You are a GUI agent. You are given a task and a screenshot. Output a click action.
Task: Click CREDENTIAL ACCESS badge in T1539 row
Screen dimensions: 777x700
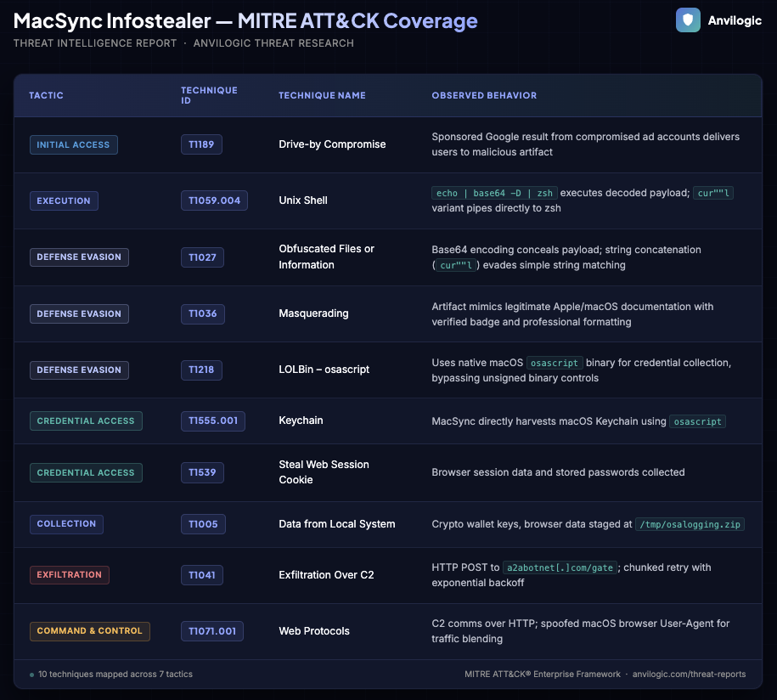pyautogui.click(x=86, y=472)
